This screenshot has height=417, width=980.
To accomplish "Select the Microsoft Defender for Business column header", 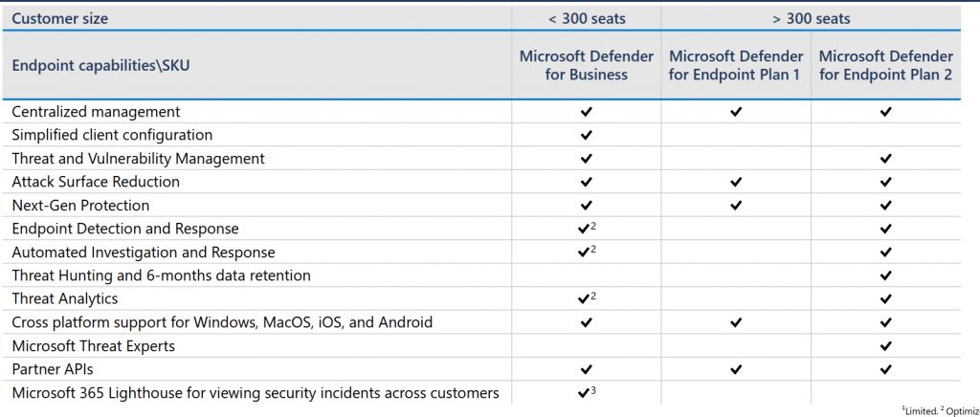I will coord(586,66).
